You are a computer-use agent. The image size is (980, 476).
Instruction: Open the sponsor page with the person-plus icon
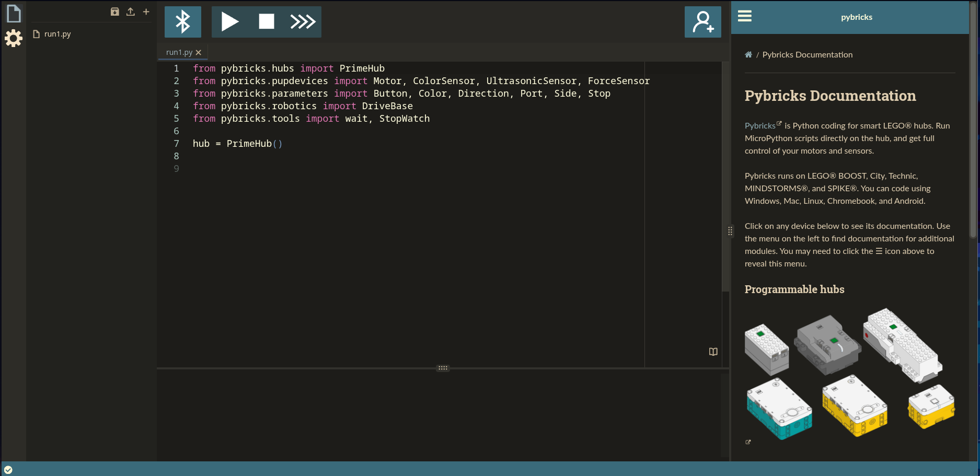702,21
